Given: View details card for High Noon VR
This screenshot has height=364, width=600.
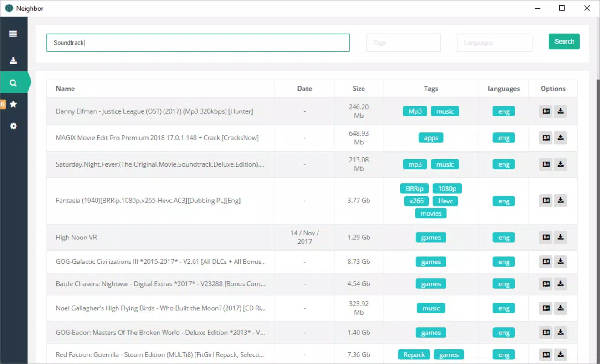Looking at the screenshot, I should [x=546, y=237].
